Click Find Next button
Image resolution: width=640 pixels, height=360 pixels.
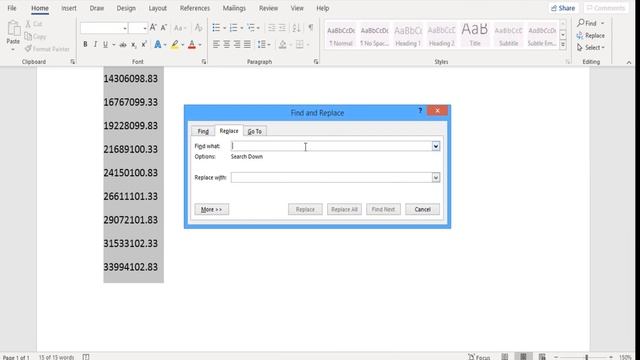click(x=383, y=209)
